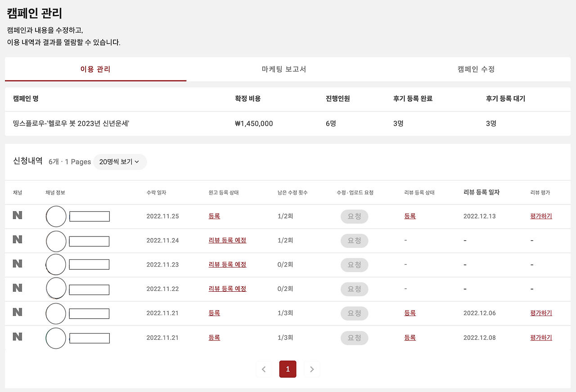The height and width of the screenshot is (392, 576).
Task: Click the Naver icon on the last applicant row
Action: [x=17, y=338]
